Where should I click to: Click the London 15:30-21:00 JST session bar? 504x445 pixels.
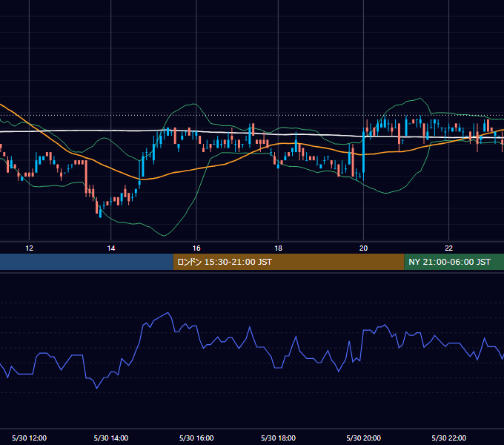pos(288,262)
